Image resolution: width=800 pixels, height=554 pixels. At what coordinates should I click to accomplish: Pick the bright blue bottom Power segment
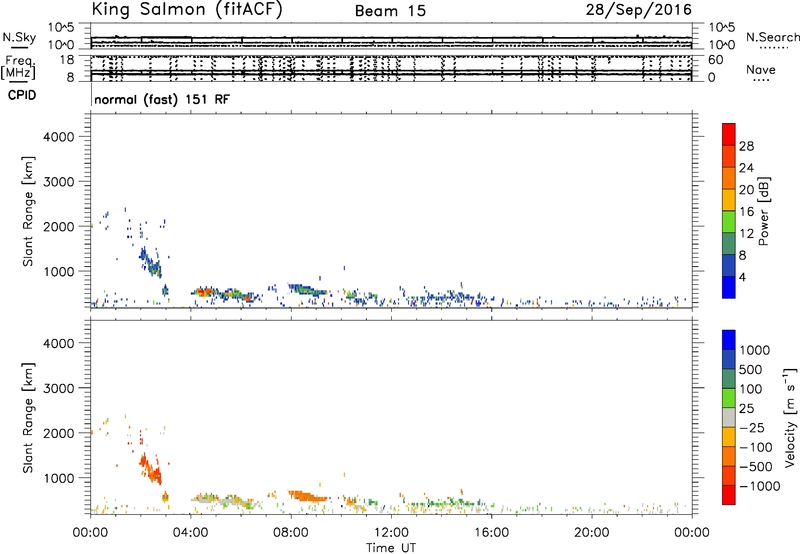pos(729,287)
